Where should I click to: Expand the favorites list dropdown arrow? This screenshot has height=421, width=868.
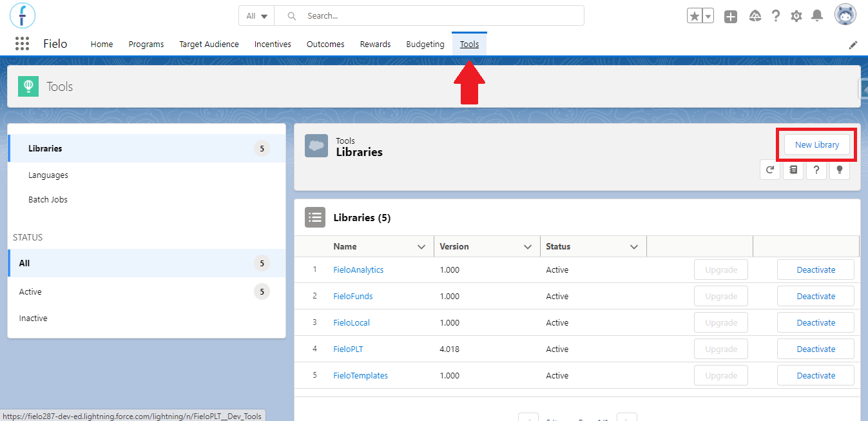click(x=708, y=16)
